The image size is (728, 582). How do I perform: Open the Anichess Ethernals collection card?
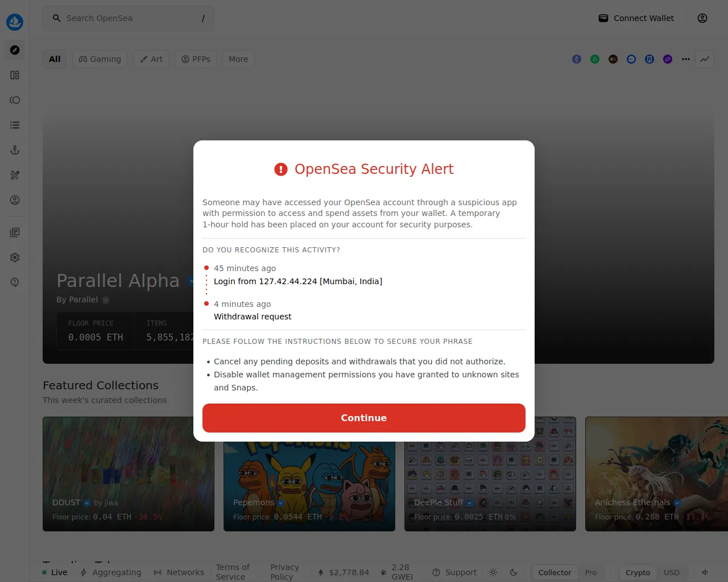click(656, 474)
